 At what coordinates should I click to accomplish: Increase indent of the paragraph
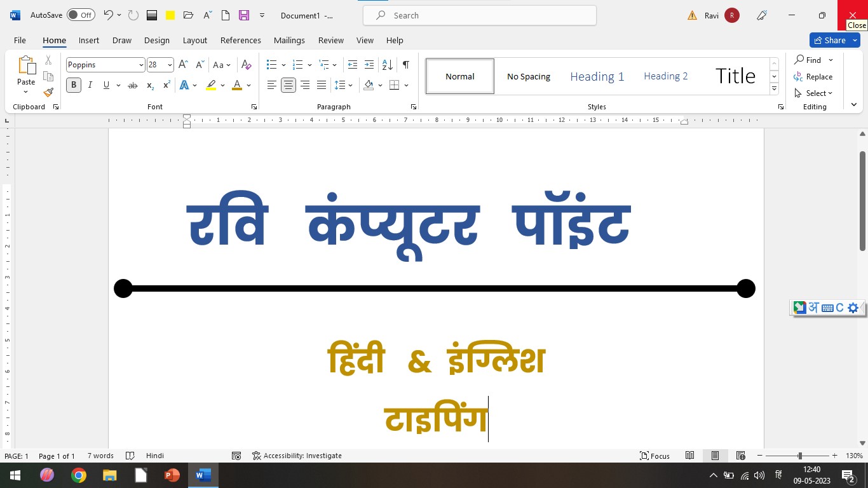pos(369,65)
